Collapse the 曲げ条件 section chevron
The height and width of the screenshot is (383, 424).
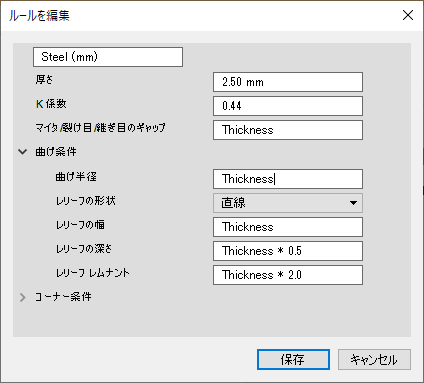click(22, 152)
